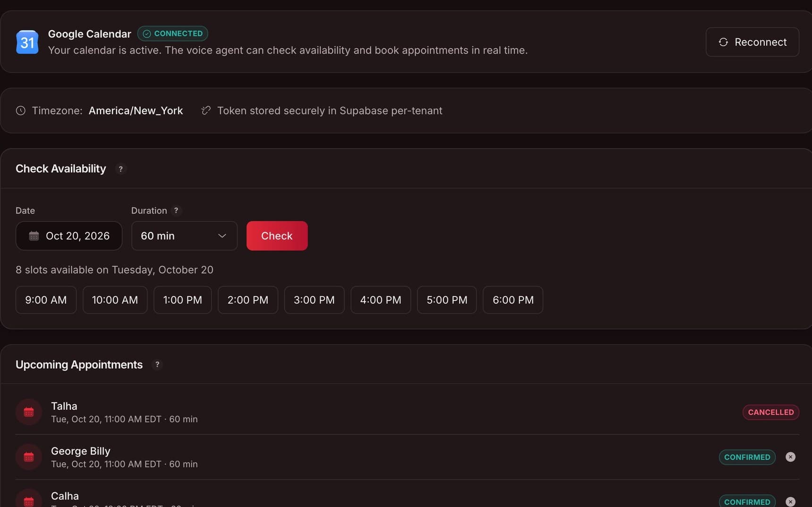
Task: Click the link icon before Token stored
Action: [206, 110]
